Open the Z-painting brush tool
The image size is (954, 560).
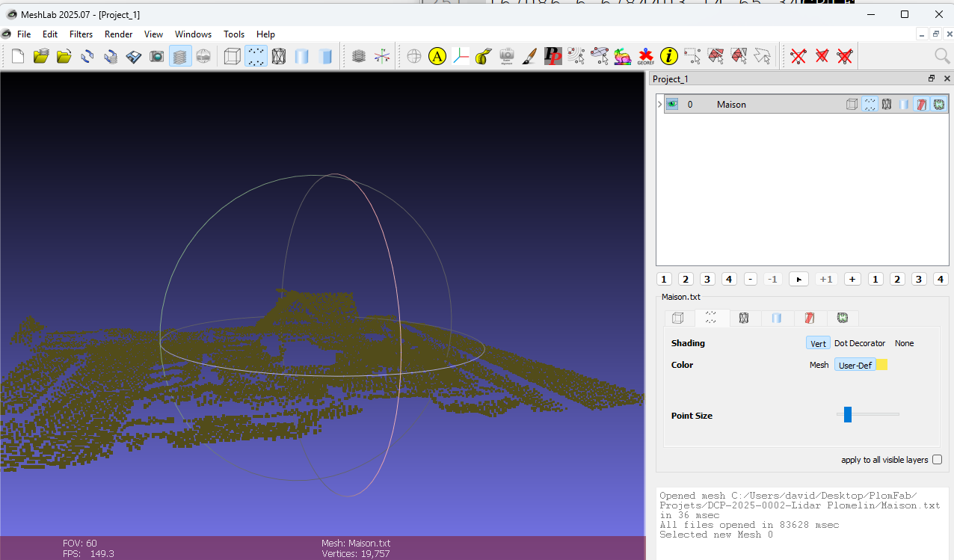pyautogui.click(x=529, y=56)
